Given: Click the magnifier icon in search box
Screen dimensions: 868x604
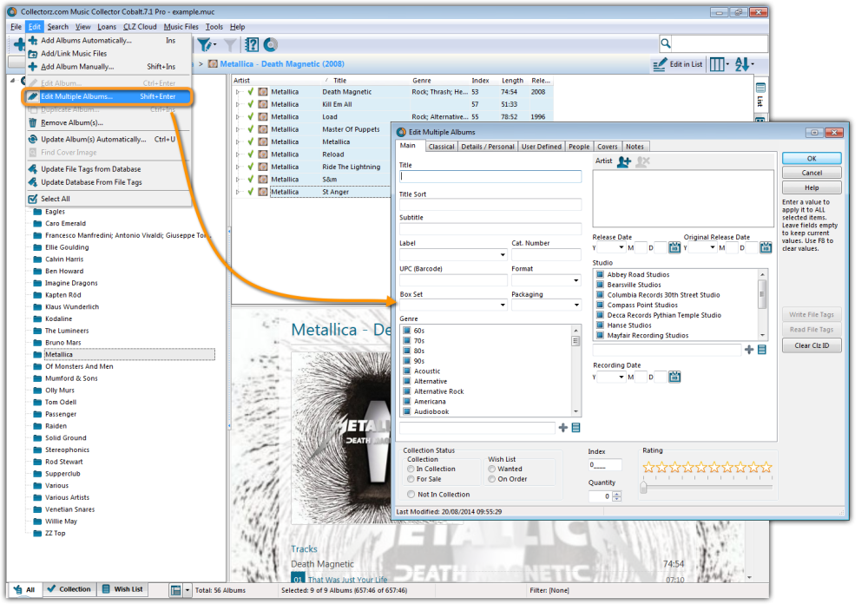Looking at the screenshot, I should pyautogui.click(x=666, y=43).
